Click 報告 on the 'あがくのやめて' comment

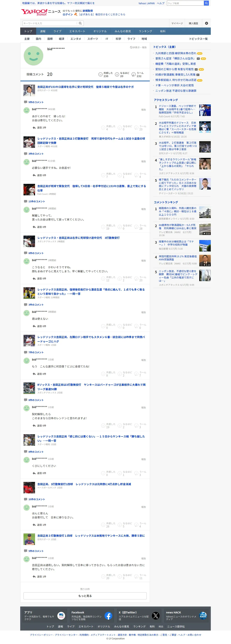(144, 110)
